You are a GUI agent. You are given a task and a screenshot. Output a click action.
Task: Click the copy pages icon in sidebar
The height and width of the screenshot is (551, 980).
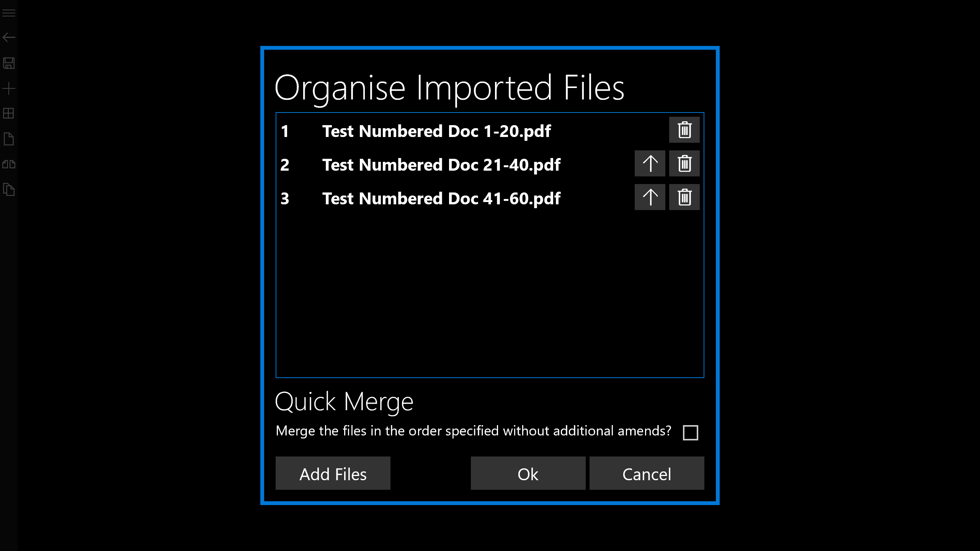[9, 190]
